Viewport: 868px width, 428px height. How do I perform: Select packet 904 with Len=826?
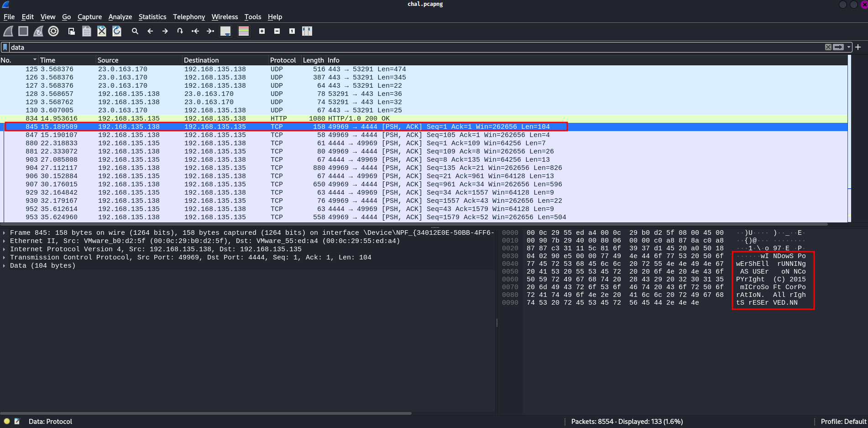click(424, 168)
